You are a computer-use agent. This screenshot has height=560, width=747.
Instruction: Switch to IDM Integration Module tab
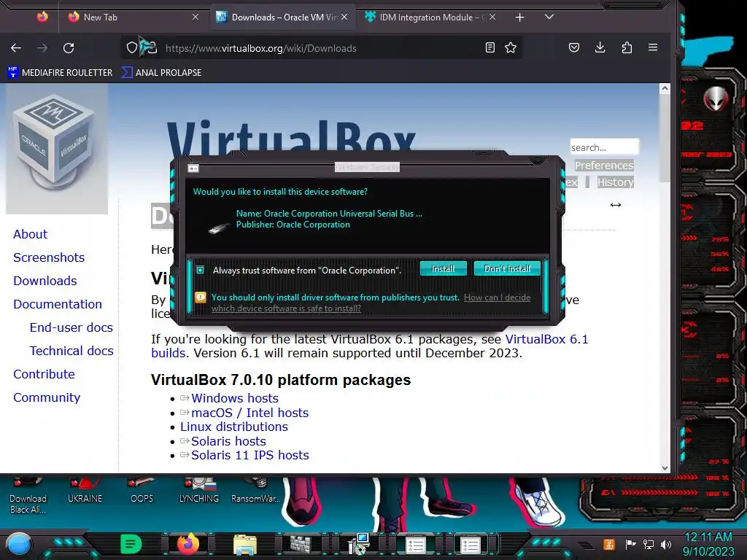point(430,17)
